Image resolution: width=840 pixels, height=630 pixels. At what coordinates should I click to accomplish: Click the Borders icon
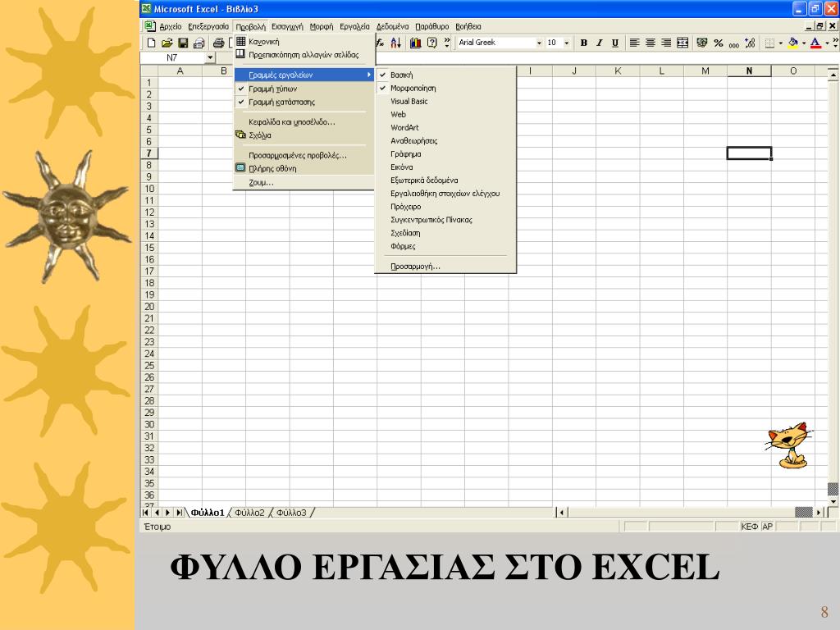click(x=769, y=43)
